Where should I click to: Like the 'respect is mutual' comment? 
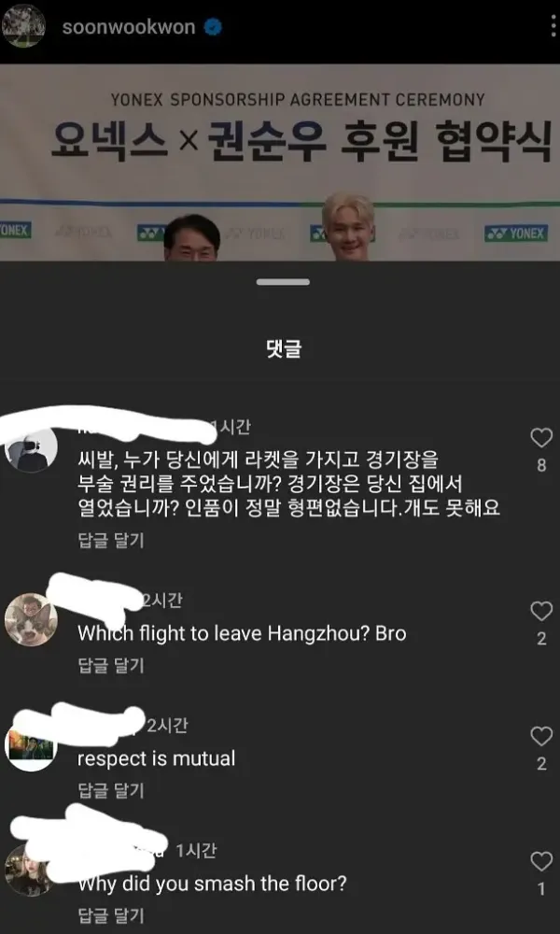tap(541, 737)
